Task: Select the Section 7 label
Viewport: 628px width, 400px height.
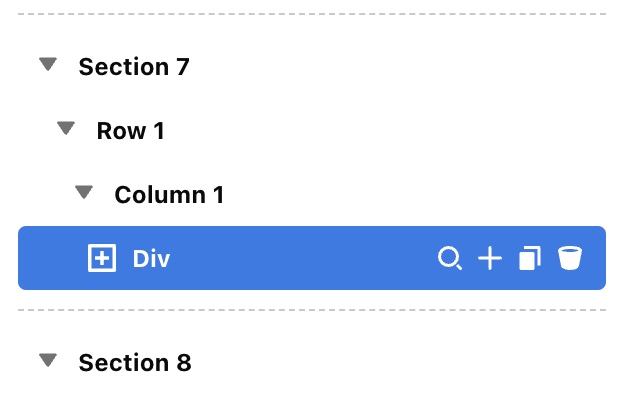Action: tap(134, 67)
